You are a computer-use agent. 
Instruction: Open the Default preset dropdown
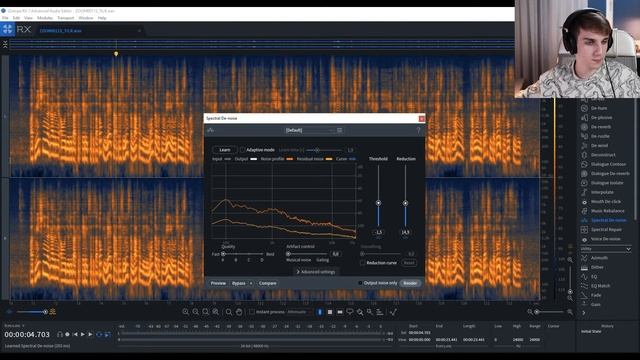(309, 130)
